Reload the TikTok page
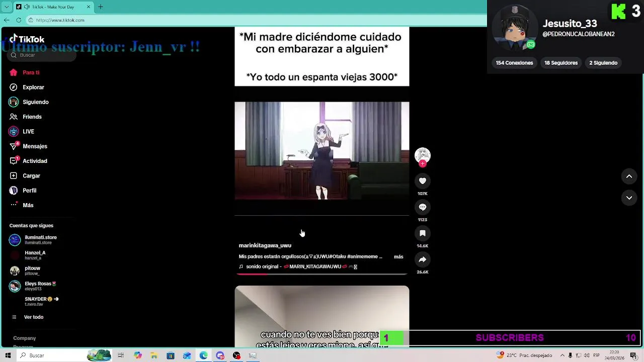The width and height of the screenshot is (644, 362). (19, 20)
